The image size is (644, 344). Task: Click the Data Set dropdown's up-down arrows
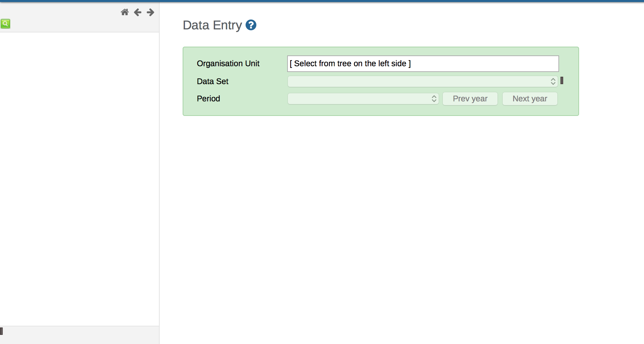tap(553, 81)
